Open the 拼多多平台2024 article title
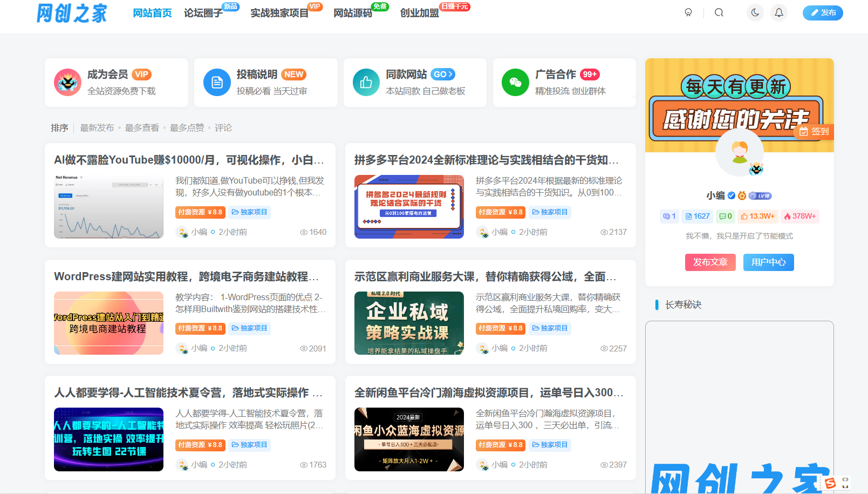The width and height of the screenshot is (868, 494). [487, 160]
